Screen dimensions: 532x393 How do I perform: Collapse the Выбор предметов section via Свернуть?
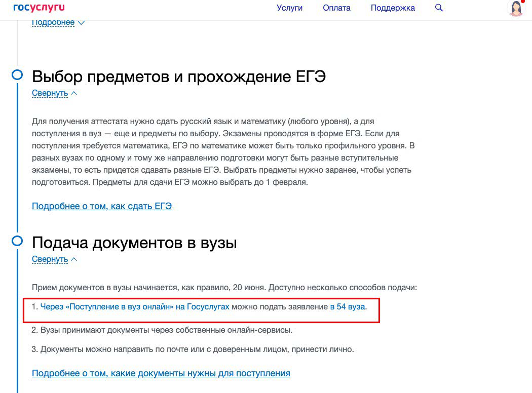50,93
